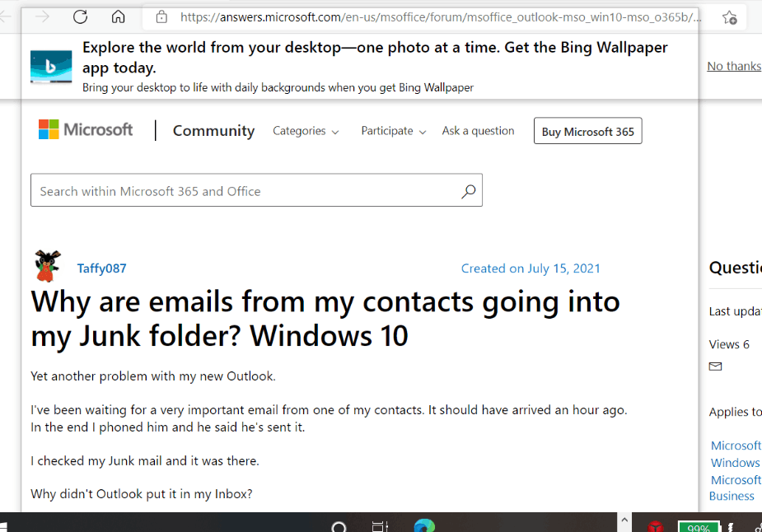Click the Microsoft logo
The image size is (762, 532).
coord(86,130)
